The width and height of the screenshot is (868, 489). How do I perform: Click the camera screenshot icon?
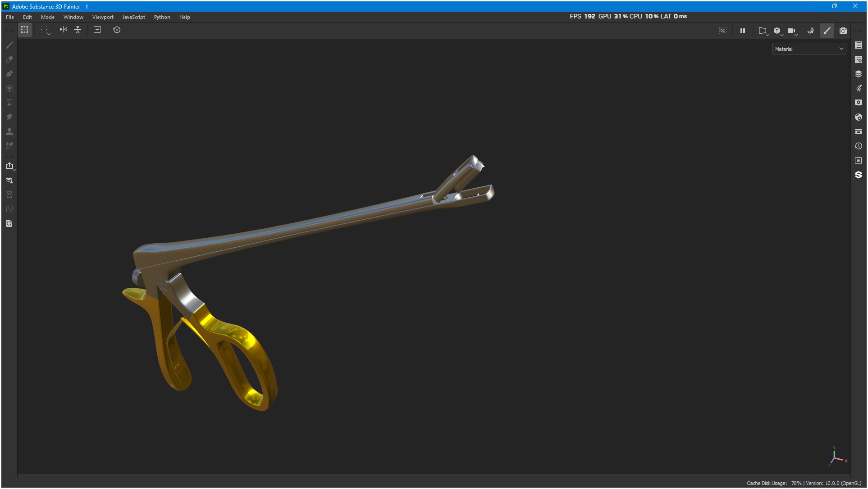click(843, 31)
